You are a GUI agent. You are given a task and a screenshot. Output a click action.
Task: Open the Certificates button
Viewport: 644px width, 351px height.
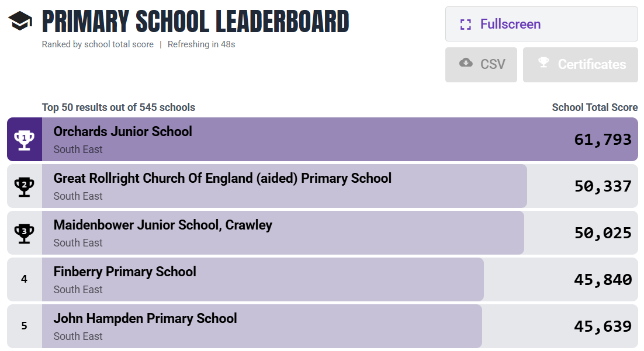coord(580,64)
